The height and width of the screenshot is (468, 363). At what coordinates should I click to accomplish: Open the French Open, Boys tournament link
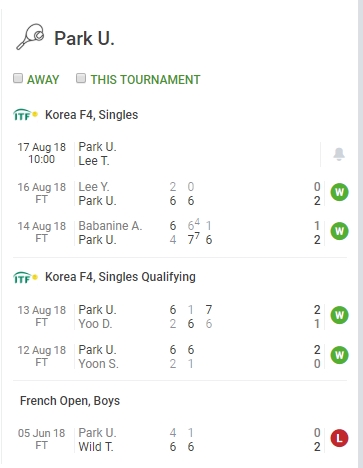pos(70,401)
